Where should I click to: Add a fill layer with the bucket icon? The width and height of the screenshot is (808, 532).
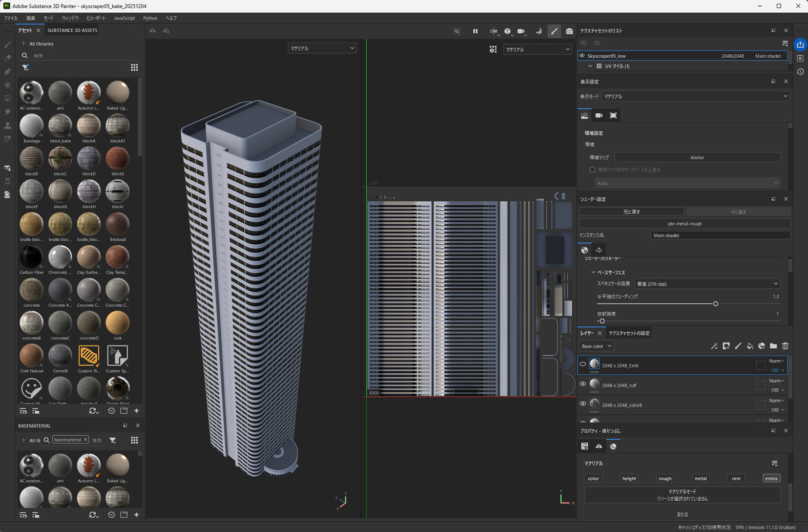click(x=750, y=346)
